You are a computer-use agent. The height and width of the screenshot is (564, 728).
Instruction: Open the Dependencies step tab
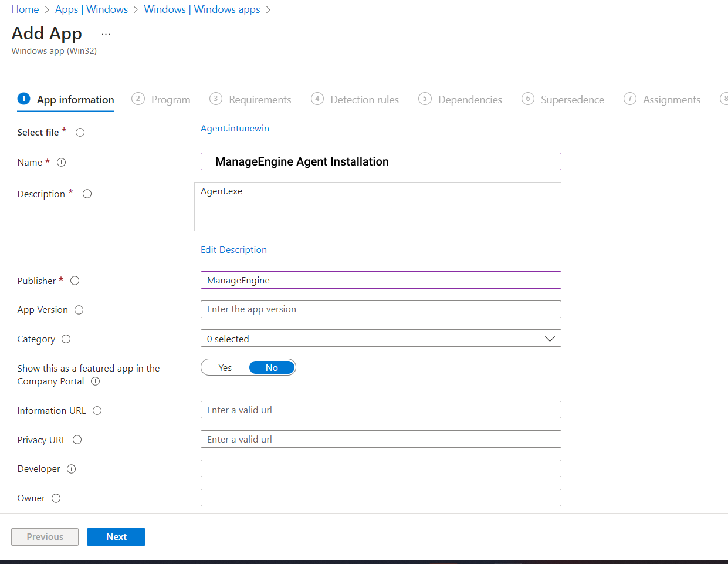point(460,100)
